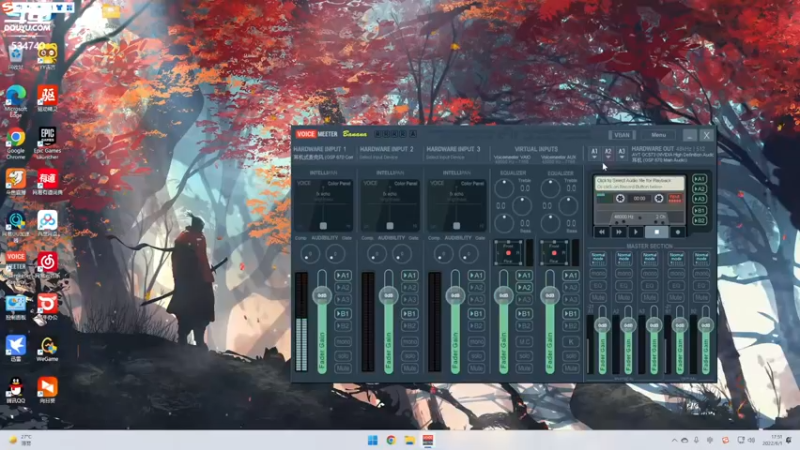Mute the third master bus
Image resolution: width=800 pixels, height=450 pixels.
pyautogui.click(x=649, y=297)
